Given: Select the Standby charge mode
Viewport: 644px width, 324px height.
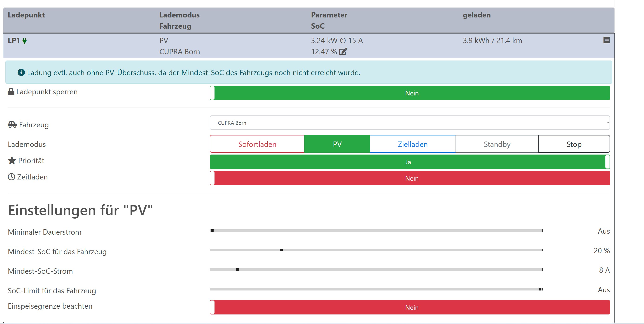Looking at the screenshot, I should point(497,144).
